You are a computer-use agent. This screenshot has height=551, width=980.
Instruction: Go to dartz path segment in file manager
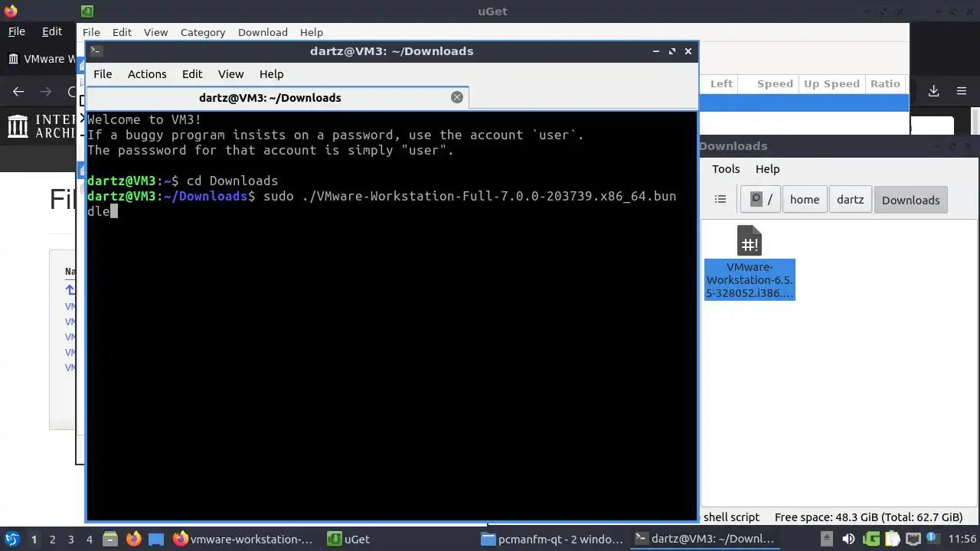[850, 199]
